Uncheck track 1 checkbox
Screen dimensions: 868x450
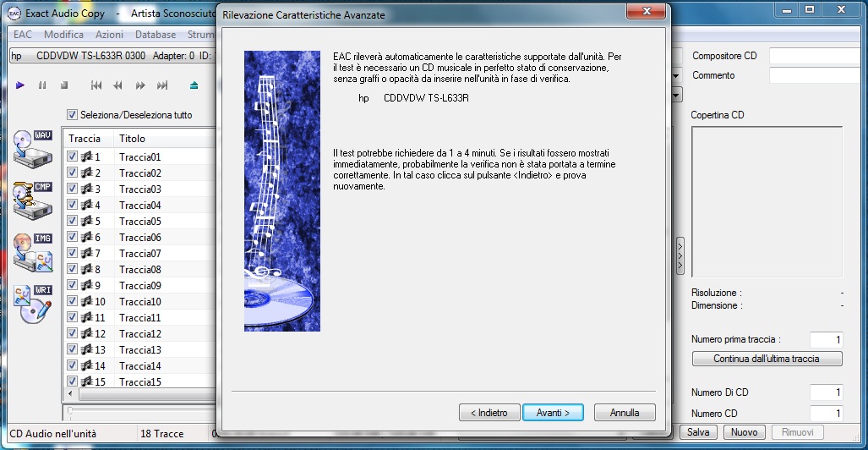click(72, 156)
